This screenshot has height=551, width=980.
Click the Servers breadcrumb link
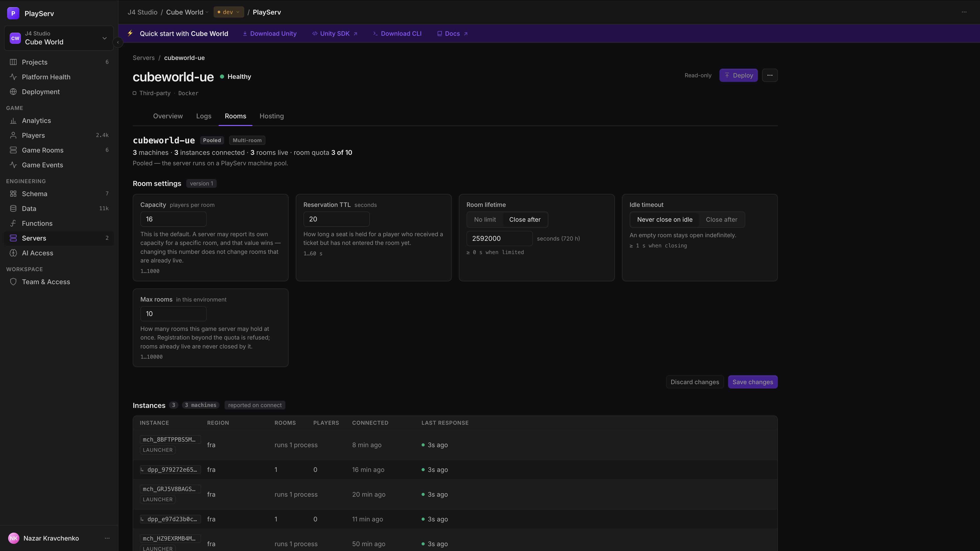(x=143, y=58)
